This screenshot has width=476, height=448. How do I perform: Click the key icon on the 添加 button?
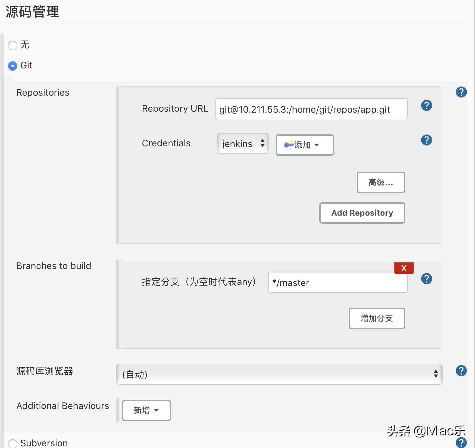(289, 145)
